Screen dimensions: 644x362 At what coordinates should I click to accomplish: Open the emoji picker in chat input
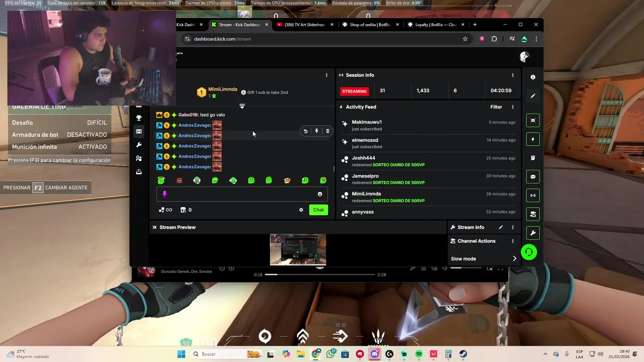tap(320, 194)
